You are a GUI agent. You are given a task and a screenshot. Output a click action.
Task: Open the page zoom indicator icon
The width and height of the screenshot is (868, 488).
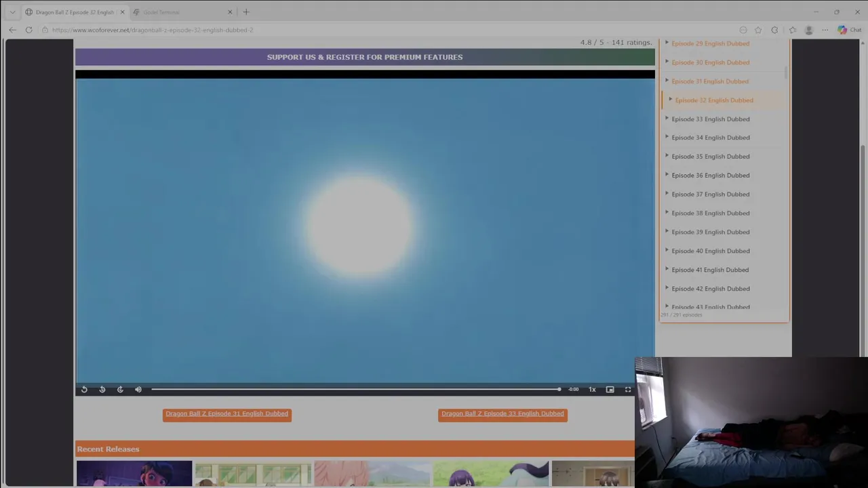[x=743, y=30]
